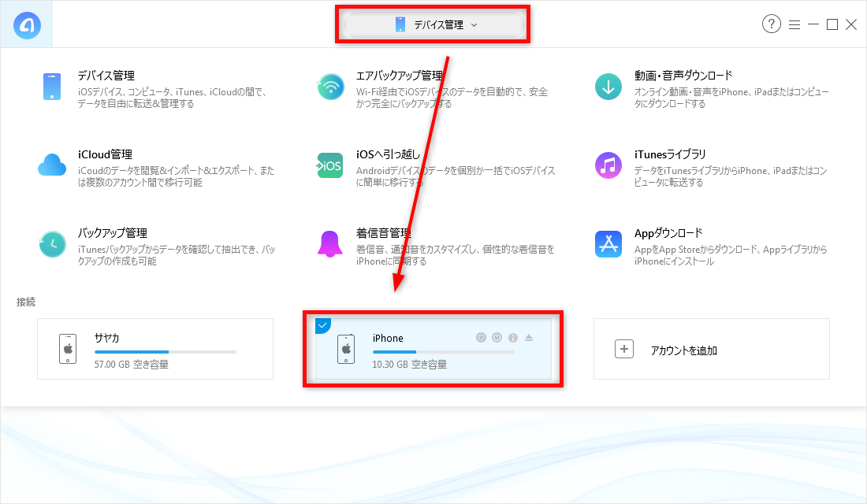Image resolution: width=867 pixels, height=504 pixels.
Task: Open iCloud管理 title
Action: pyautogui.click(x=105, y=154)
